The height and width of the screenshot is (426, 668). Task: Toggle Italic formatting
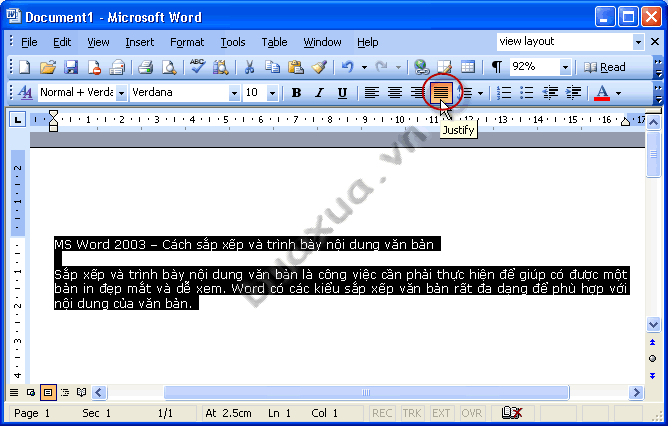[x=319, y=92]
